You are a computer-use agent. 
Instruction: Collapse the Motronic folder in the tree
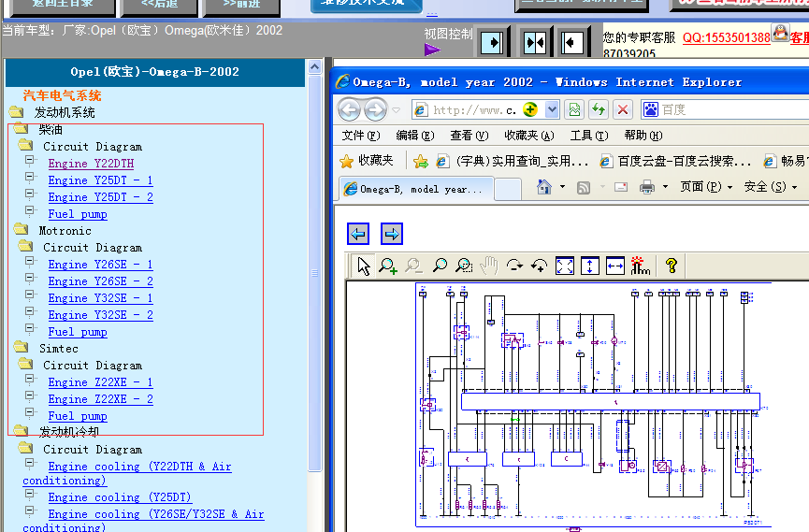point(21,229)
